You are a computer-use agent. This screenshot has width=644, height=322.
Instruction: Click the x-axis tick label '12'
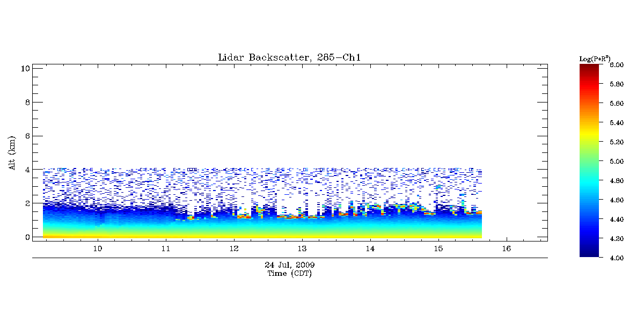(234, 249)
